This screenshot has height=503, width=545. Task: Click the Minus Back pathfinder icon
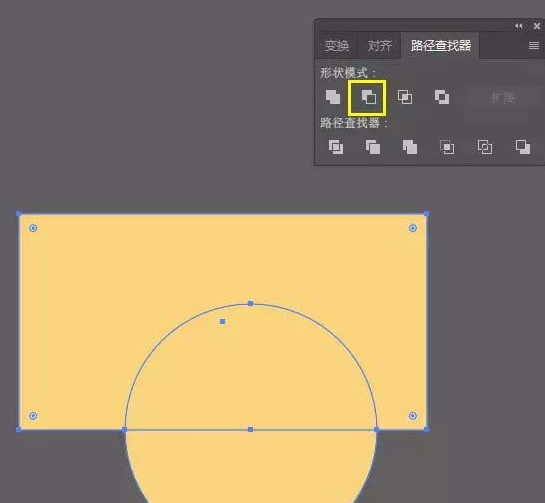coord(523,147)
